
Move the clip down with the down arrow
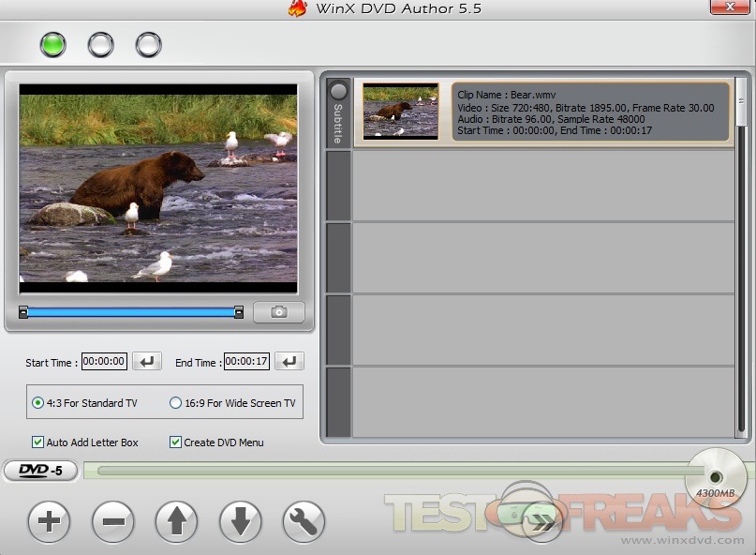(x=240, y=522)
